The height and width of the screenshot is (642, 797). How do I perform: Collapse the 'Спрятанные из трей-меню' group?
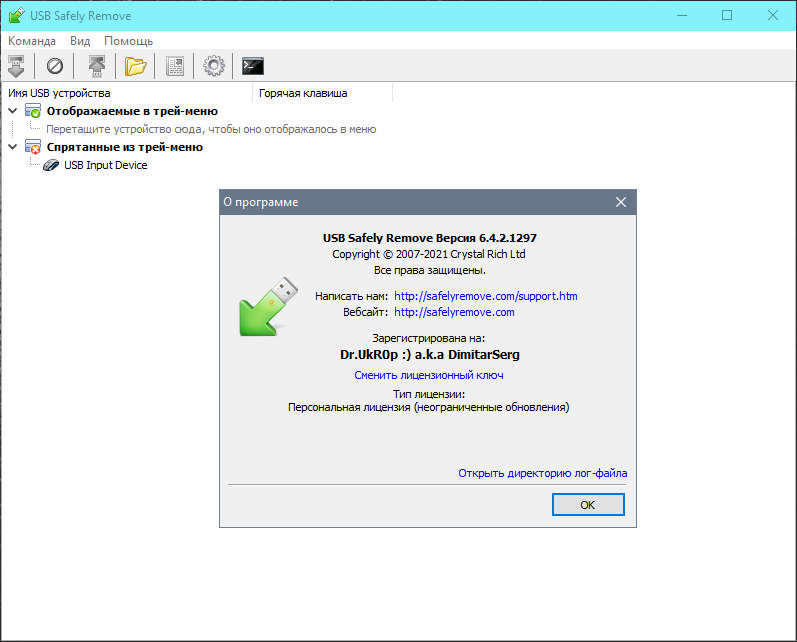click(12, 147)
